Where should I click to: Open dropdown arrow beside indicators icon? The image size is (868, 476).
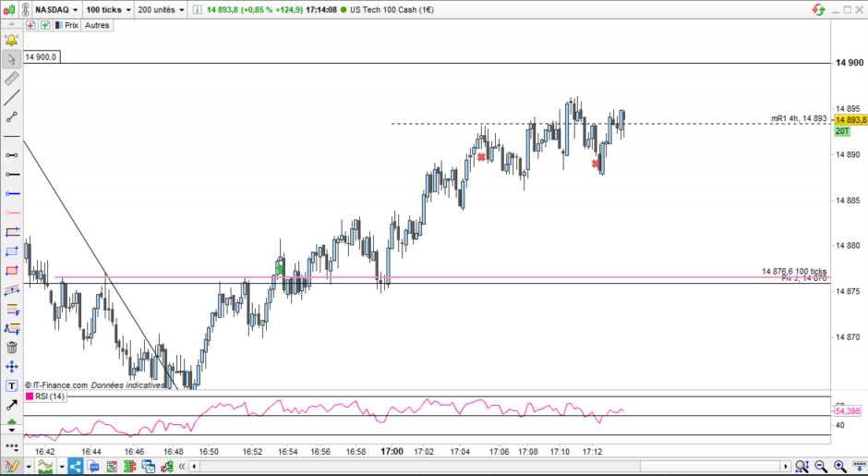[61, 467]
